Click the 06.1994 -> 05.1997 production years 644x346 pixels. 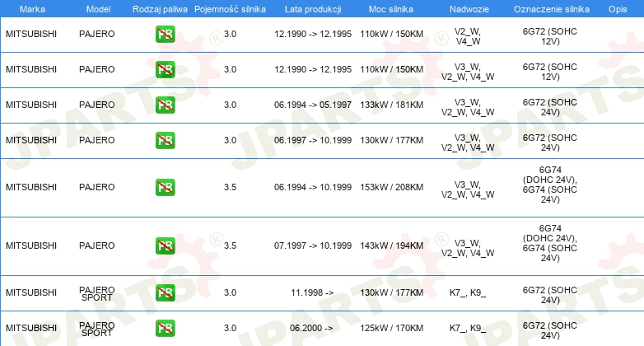coord(313,105)
